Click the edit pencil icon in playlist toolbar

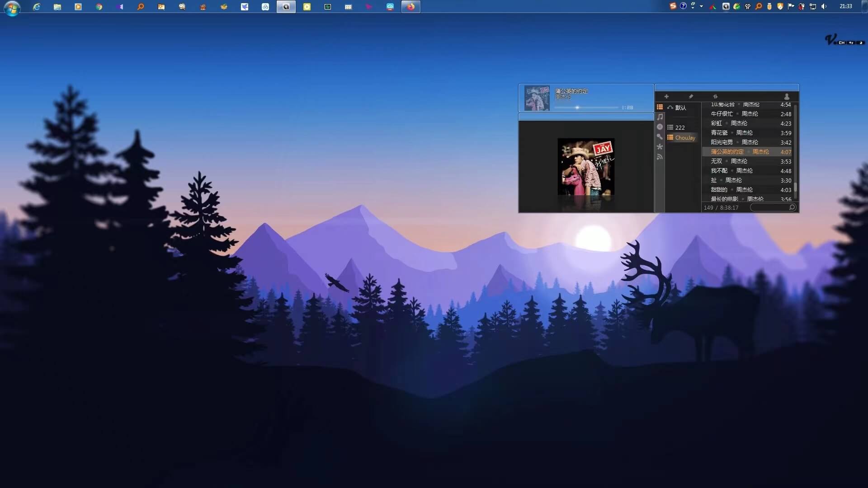click(x=691, y=97)
